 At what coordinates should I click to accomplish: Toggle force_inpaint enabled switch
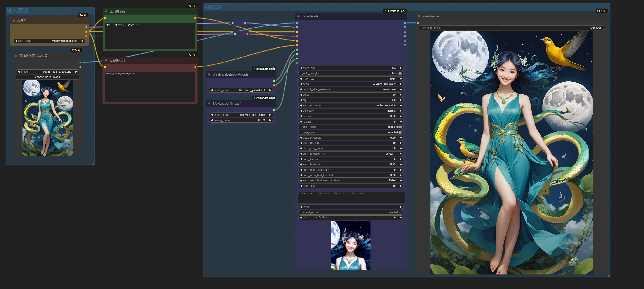[x=400, y=132]
